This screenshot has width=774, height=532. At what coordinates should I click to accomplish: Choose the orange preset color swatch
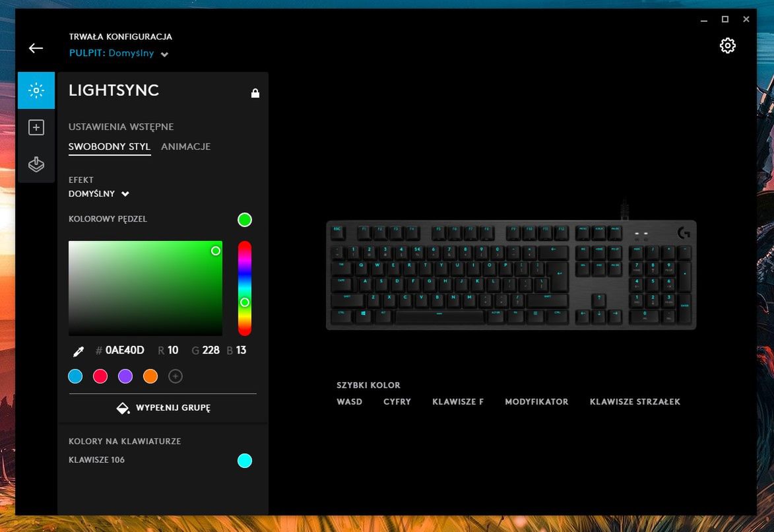click(x=150, y=376)
